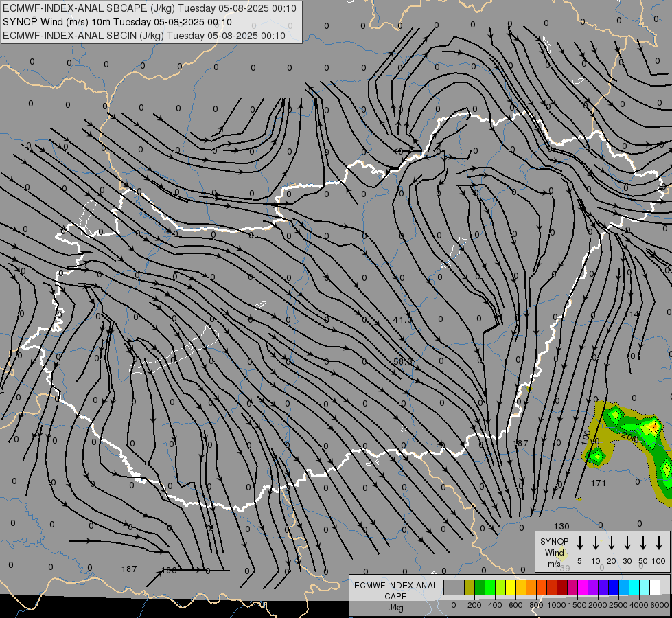Image resolution: width=672 pixels, height=618 pixels.
Task: Click the 100 m/s wind arrow in the legend
Action: (659, 543)
